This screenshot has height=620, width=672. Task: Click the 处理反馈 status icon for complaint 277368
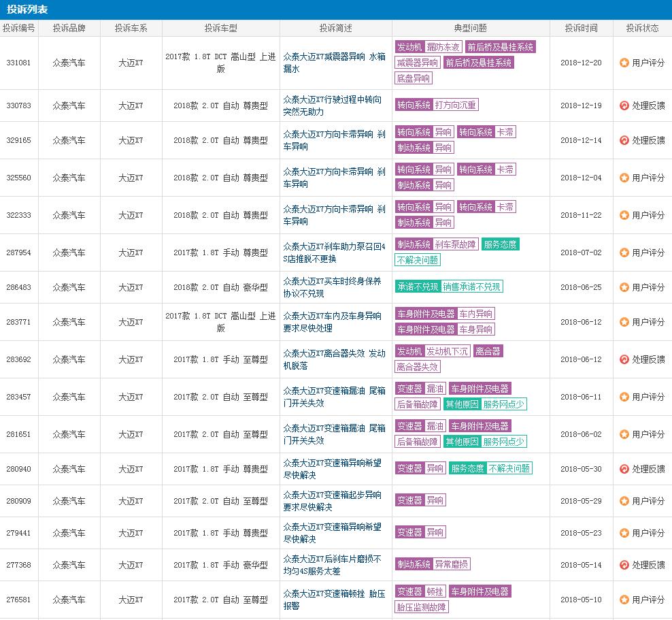coord(624,565)
